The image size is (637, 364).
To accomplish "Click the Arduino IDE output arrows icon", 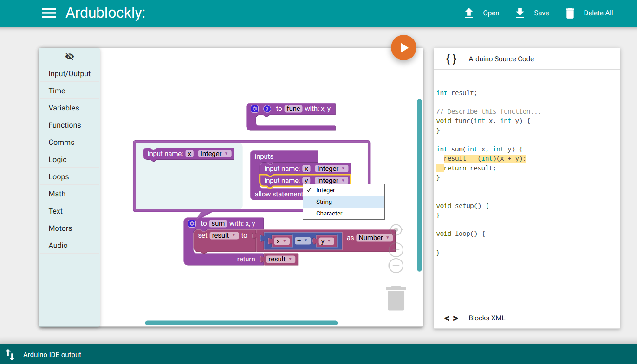I will (10, 355).
